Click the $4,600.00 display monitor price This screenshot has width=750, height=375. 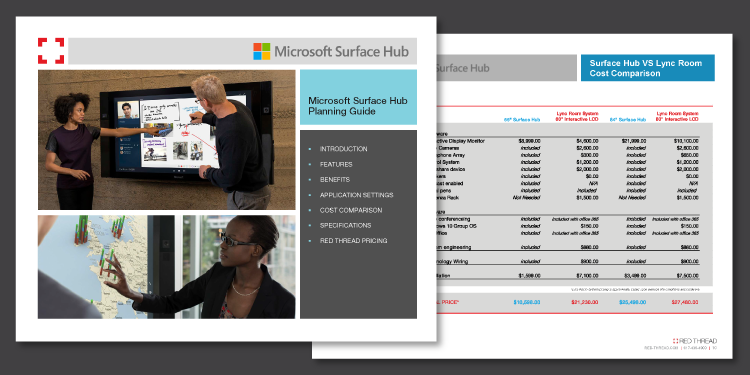pyautogui.click(x=586, y=141)
